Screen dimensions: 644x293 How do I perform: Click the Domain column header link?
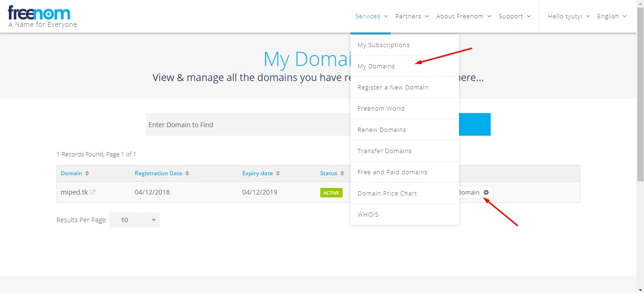point(71,173)
